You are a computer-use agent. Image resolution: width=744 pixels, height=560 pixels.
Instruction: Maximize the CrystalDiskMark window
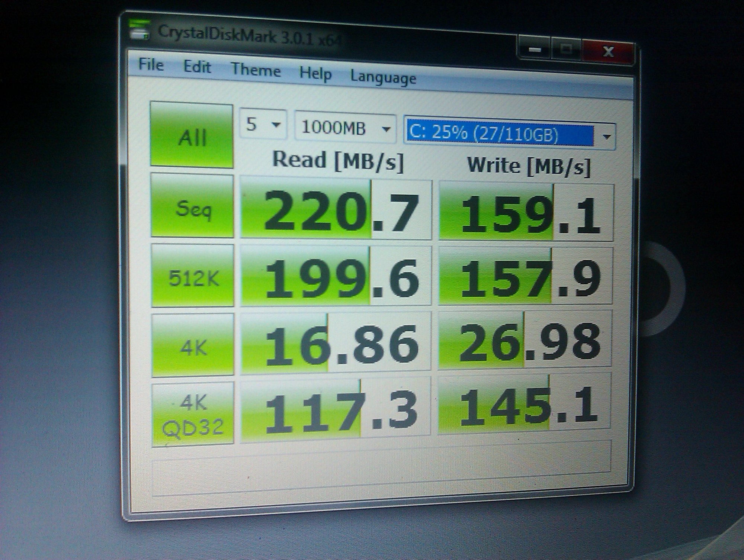(566, 50)
